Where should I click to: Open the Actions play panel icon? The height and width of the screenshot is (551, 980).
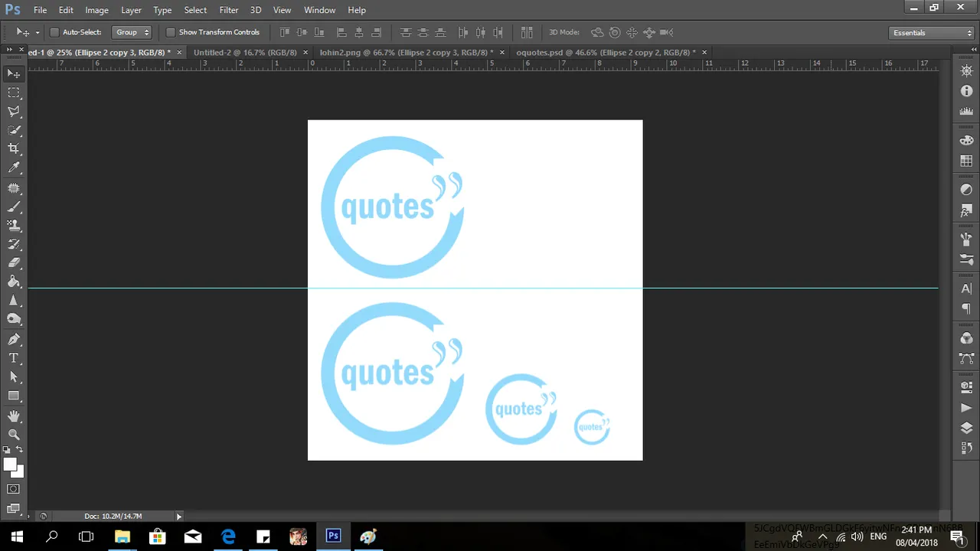(966, 408)
